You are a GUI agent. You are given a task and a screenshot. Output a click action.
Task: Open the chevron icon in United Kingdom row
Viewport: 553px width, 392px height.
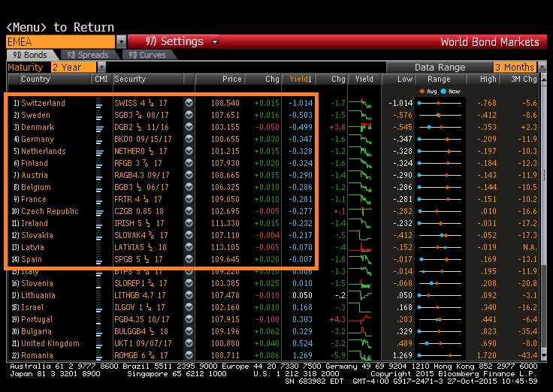coord(189,343)
